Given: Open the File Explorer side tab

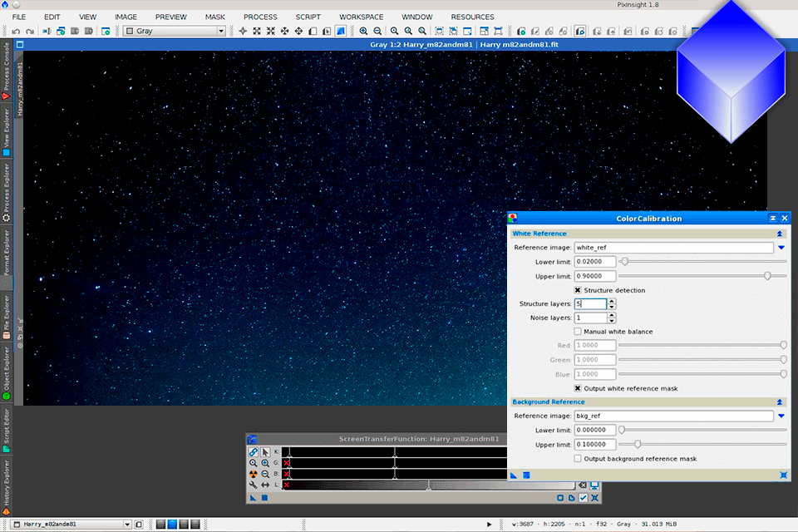Looking at the screenshot, I should click(x=6, y=317).
